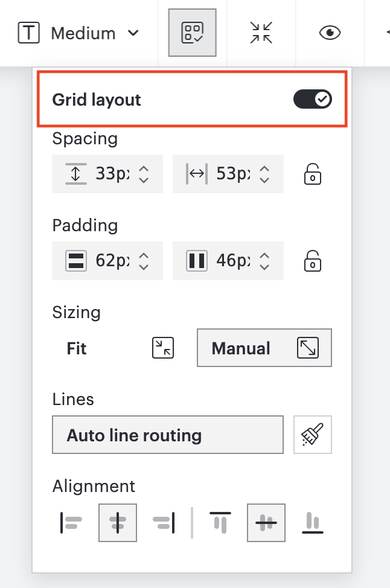This screenshot has width=390, height=588.
Task: Click the horizontal spacing stepper arrows
Action: (x=265, y=174)
